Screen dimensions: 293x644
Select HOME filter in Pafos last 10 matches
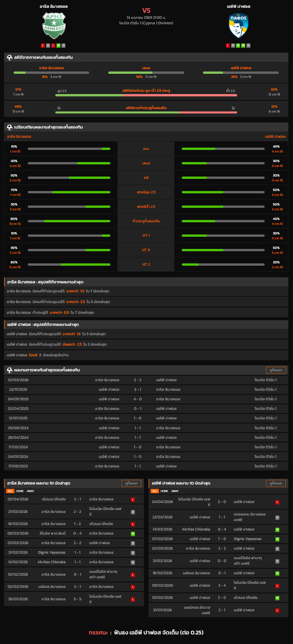point(164,491)
